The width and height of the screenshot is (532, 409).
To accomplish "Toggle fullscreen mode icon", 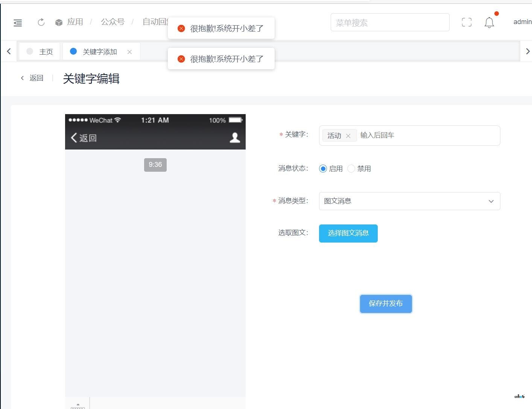I will 467,22.
